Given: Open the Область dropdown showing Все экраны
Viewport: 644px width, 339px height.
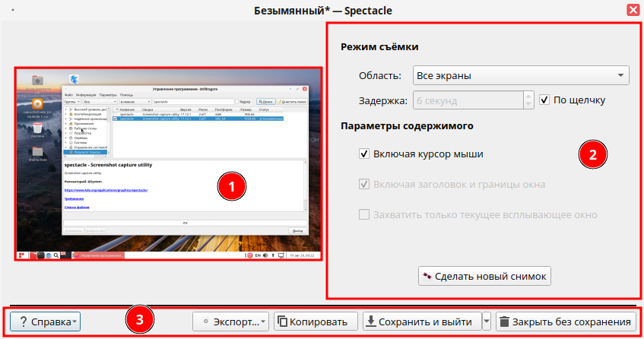Looking at the screenshot, I should pos(521,75).
